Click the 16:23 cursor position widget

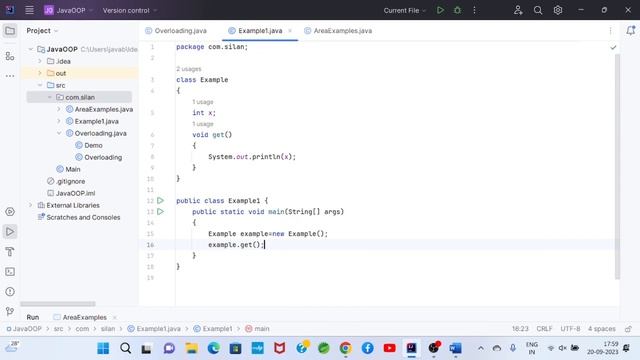click(x=520, y=329)
